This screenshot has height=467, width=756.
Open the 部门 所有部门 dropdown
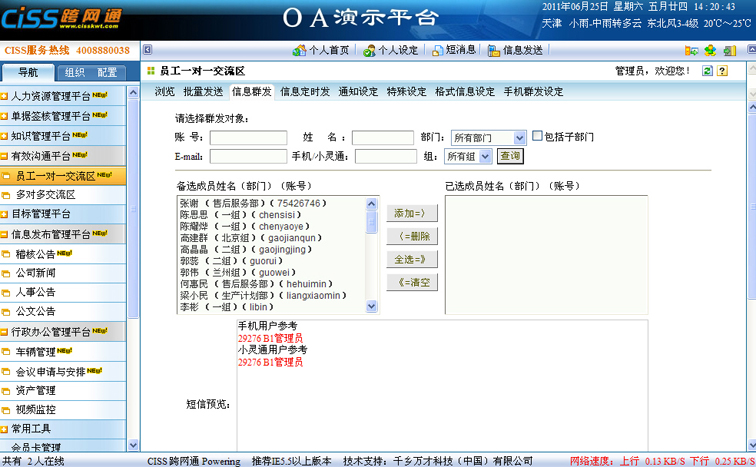(519, 138)
